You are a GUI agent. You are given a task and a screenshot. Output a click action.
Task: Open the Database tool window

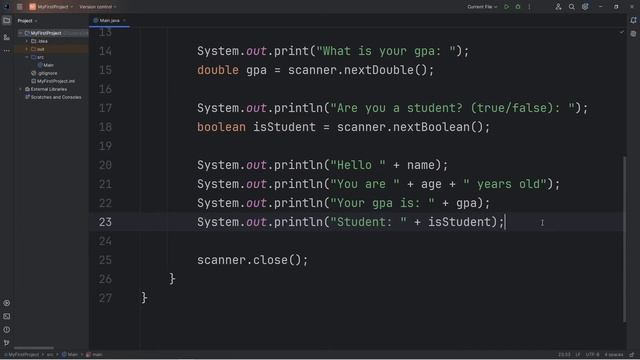[633, 34]
